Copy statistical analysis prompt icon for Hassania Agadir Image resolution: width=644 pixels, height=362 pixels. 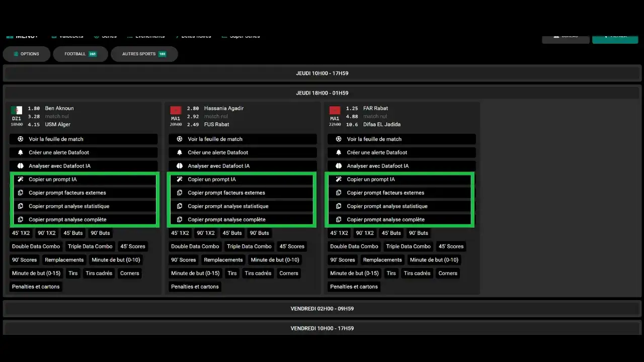tap(180, 206)
